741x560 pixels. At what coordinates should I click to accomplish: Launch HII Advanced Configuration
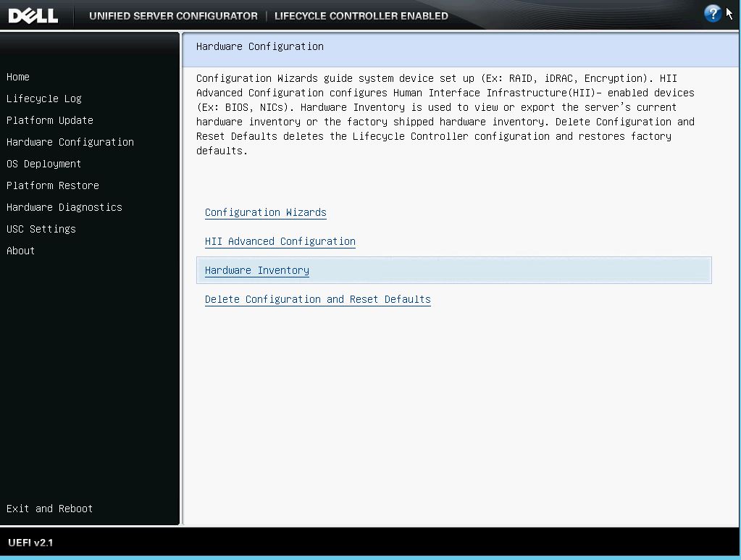click(280, 241)
